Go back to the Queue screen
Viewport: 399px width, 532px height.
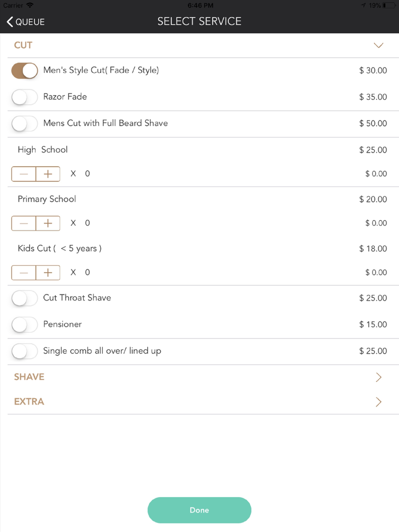(x=26, y=22)
